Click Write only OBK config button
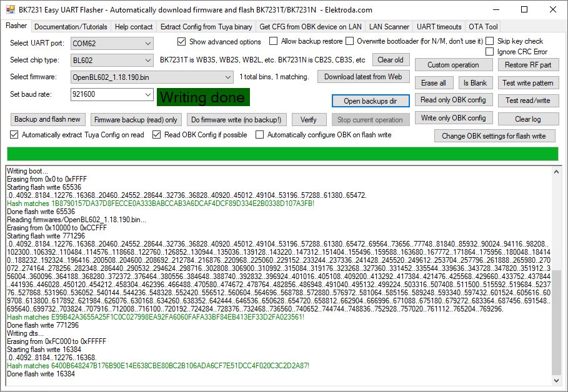The width and height of the screenshot is (568, 392). click(x=454, y=118)
